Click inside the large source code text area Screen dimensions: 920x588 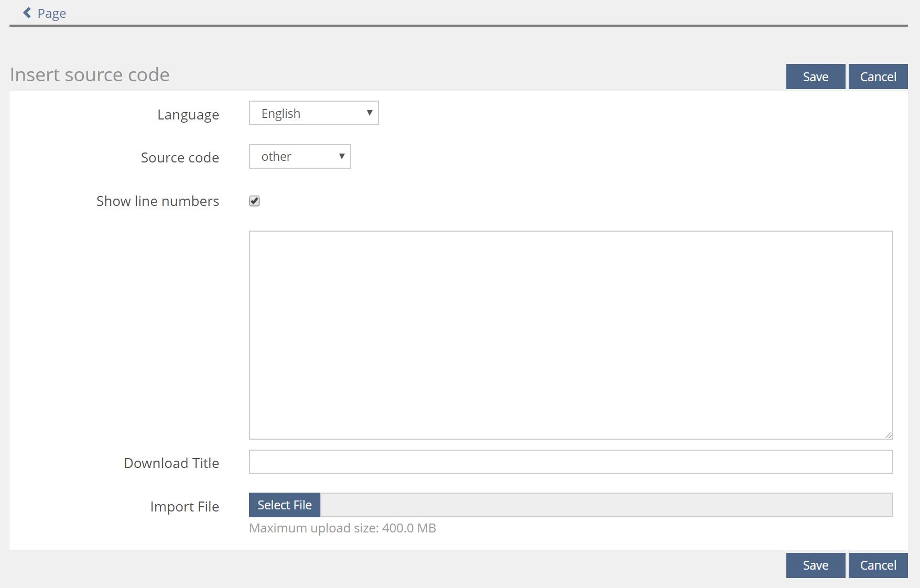pos(570,334)
